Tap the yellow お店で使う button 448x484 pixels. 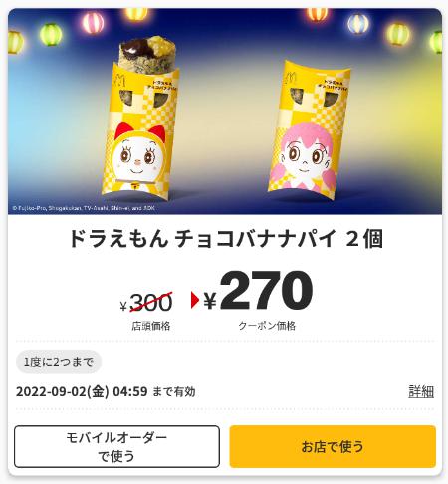pos(333,446)
